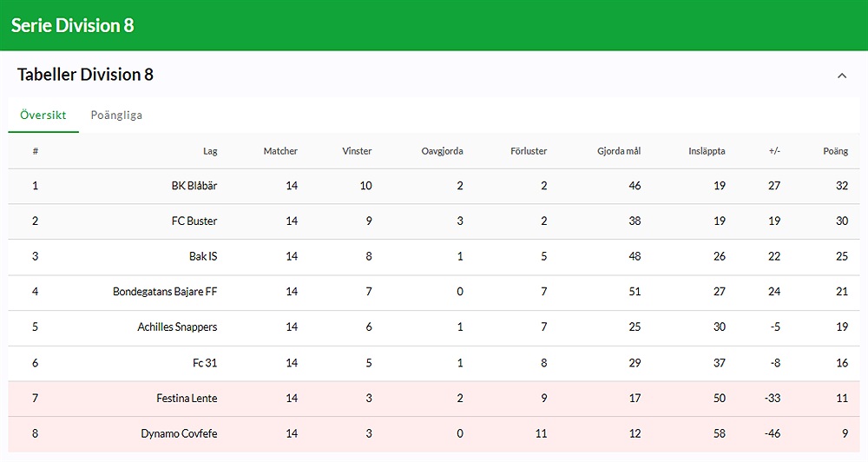Click the Serie Division 8 heading
Image resolution: width=868 pixels, height=462 pixels.
73,25
